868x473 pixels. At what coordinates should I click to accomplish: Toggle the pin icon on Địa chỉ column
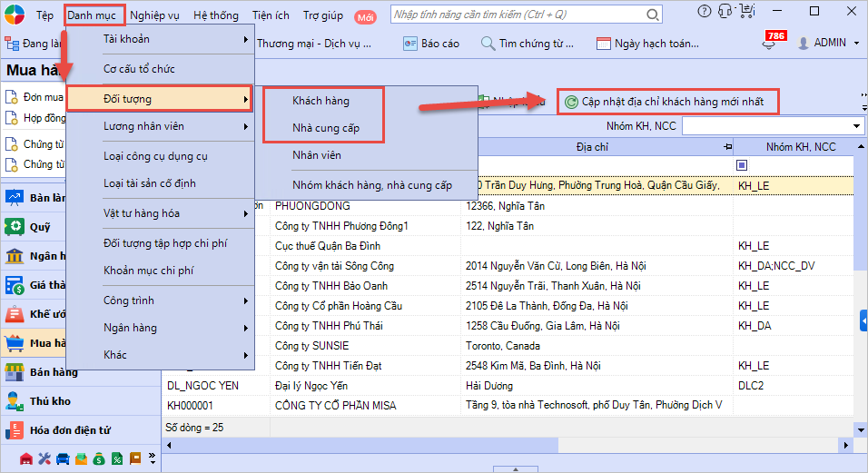[726, 147]
